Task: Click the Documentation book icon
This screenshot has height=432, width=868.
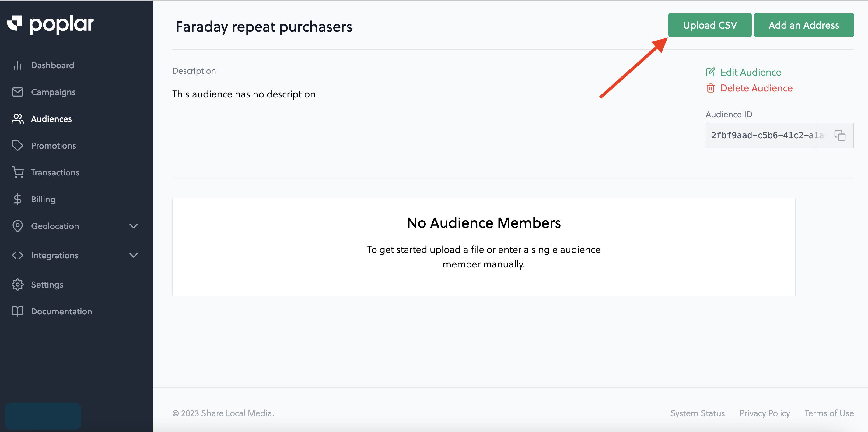Action: [x=18, y=311]
